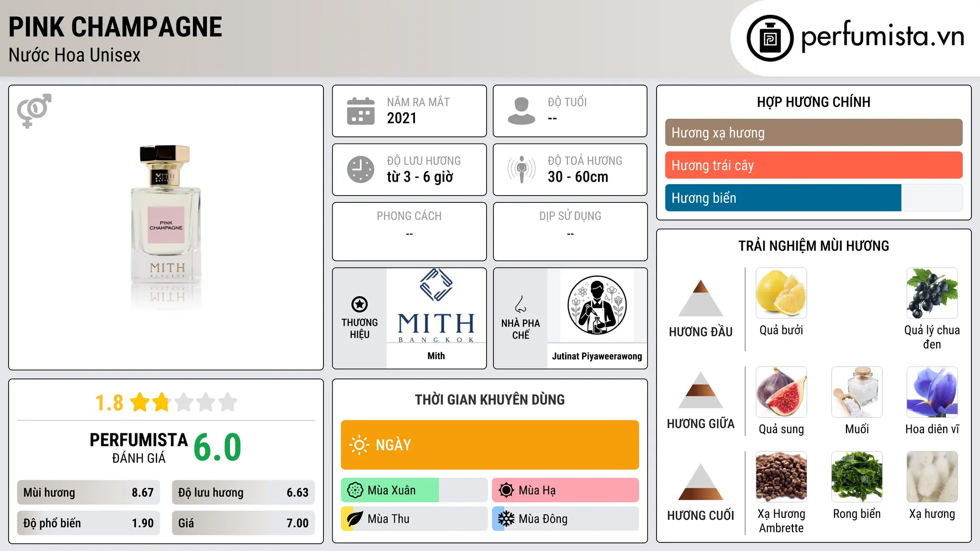Click the perfumer illustration for Jutinat Piyaweerawong

597,305
